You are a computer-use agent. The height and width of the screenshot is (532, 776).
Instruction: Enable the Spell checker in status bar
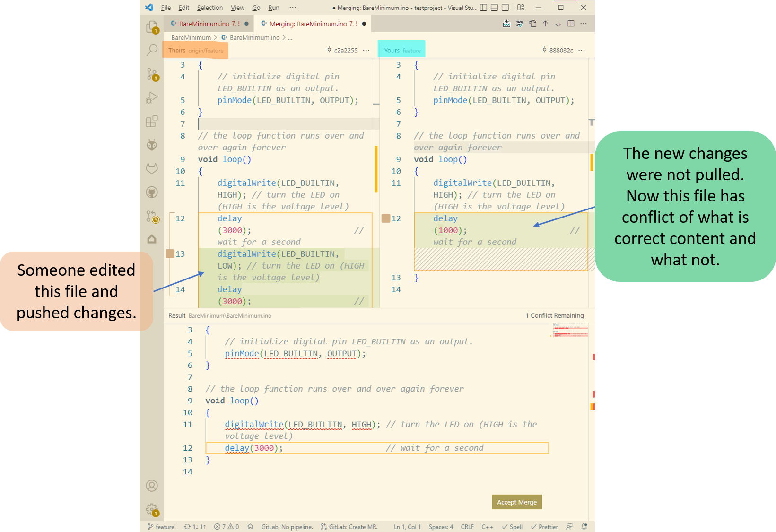click(512, 526)
